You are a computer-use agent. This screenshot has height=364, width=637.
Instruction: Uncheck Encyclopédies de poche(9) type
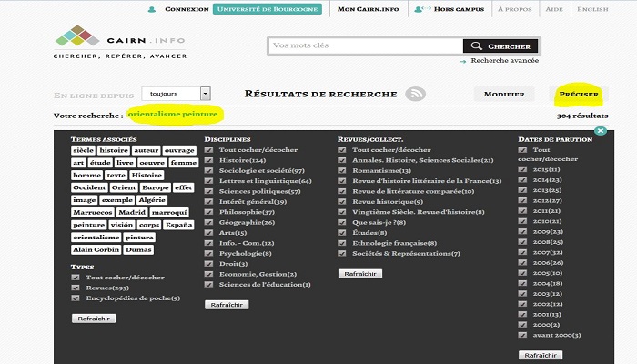pyautogui.click(x=76, y=298)
